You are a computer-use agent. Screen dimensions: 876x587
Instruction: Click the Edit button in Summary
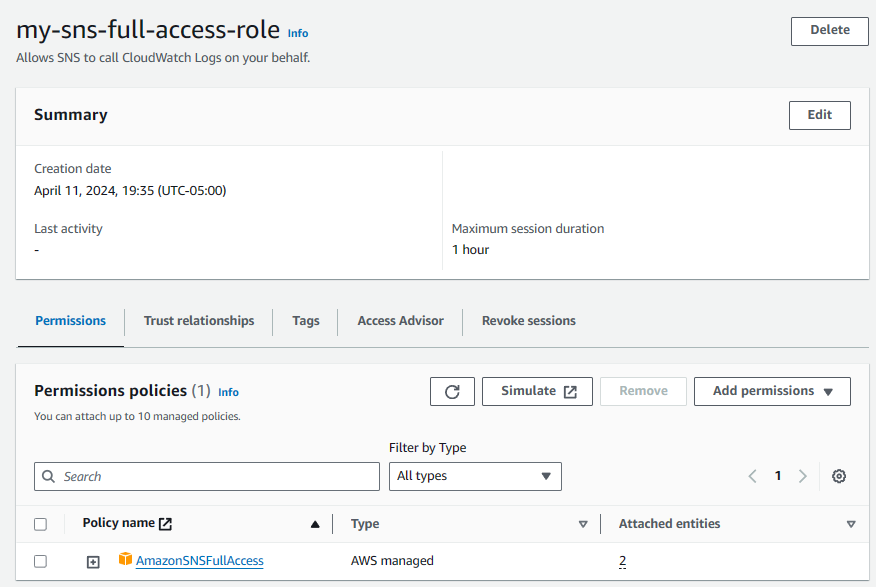820,115
